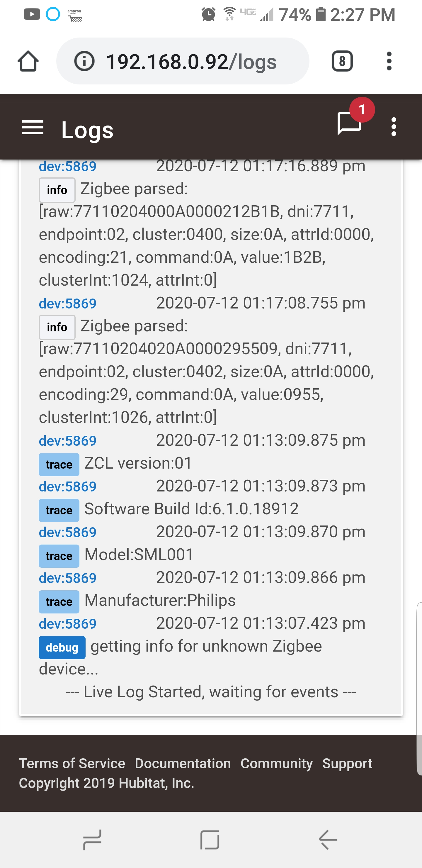This screenshot has width=422, height=868.
Task: Tap the Android recent apps button
Action: point(92,840)
